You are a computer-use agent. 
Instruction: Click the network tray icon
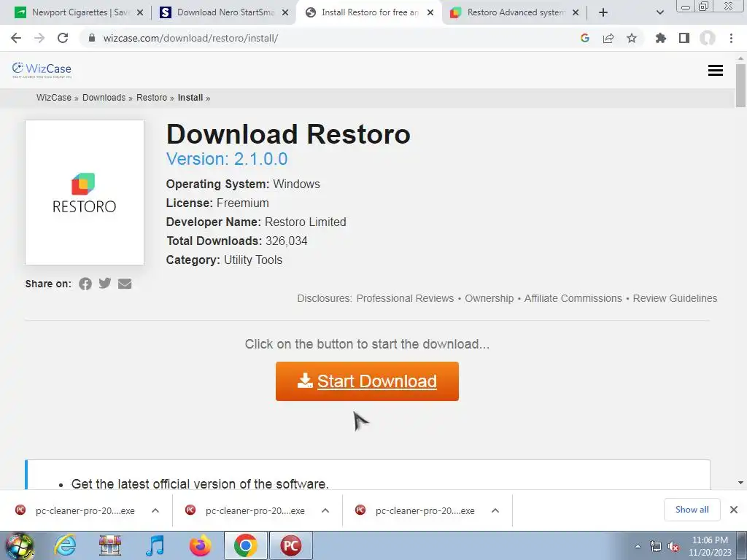pos(656,547)
